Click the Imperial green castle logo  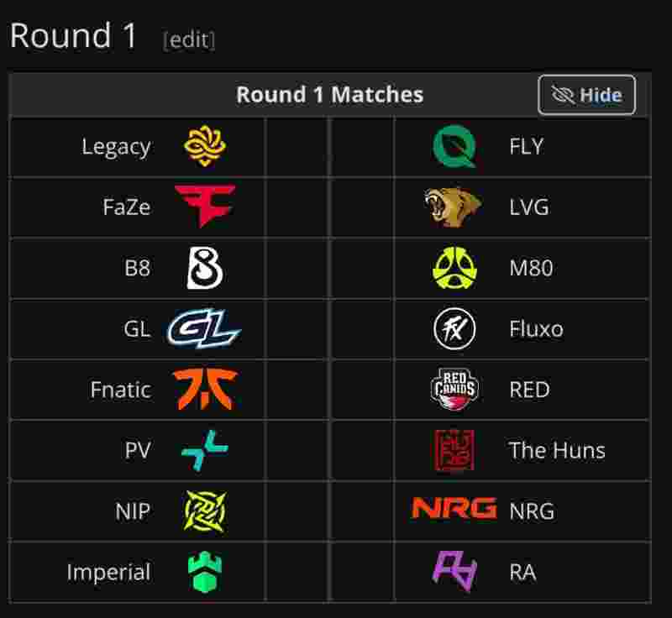point(205,572)
